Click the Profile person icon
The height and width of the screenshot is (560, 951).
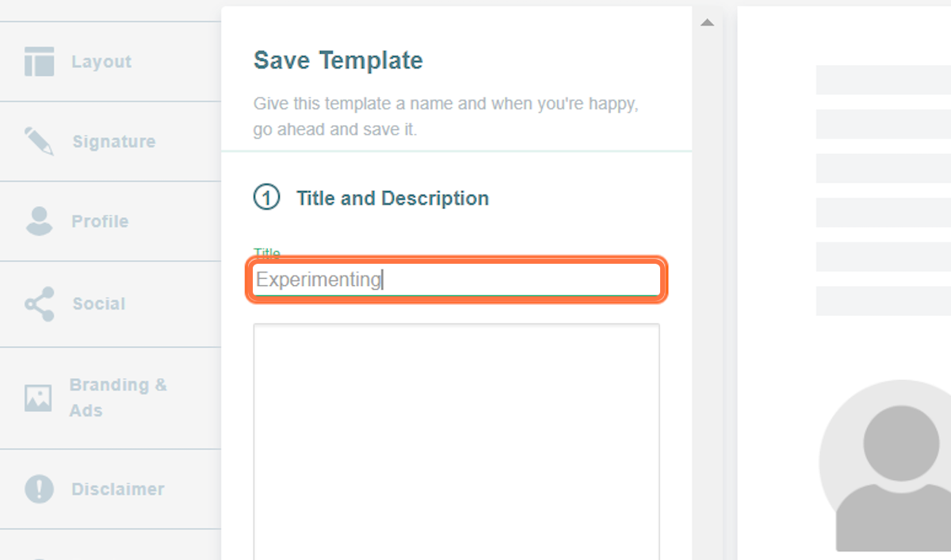(39, 221)
